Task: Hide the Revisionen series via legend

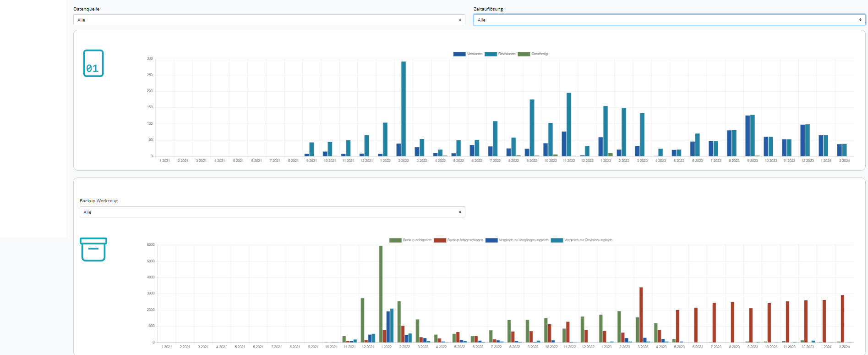Action: pos(500,54)
